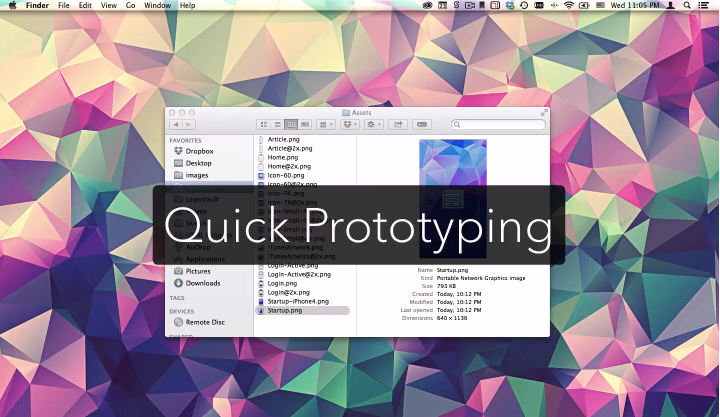This screenshot has width=720, height=417.
Task: Click the user account menu bar icon
Action: pos(671,6)
